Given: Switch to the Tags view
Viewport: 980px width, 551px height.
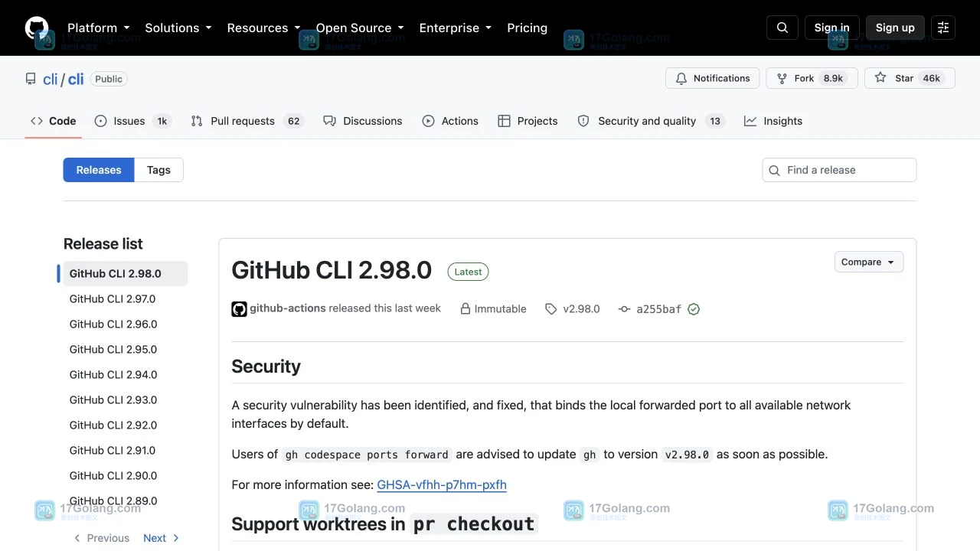Looking at the screenshot, I should tap(158, 170).
